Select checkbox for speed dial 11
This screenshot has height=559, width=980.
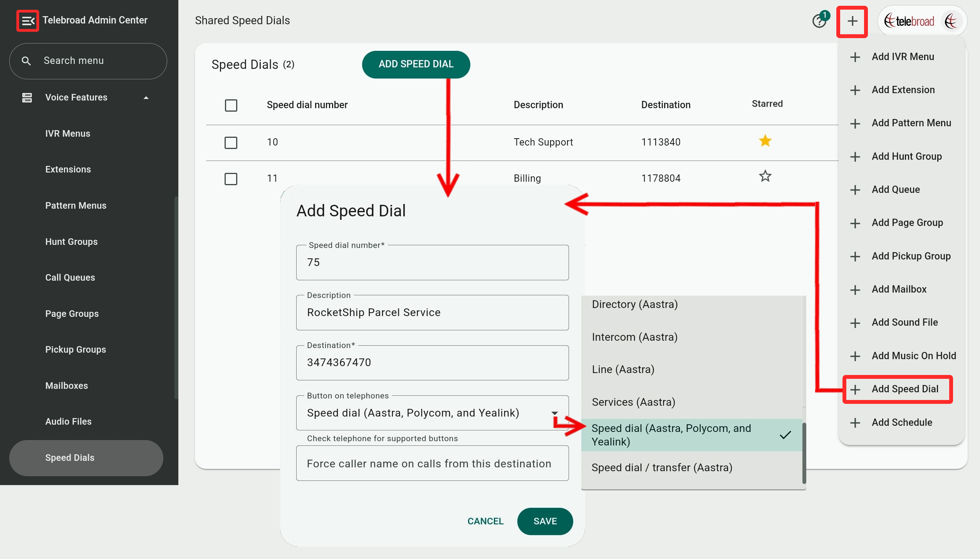pos(231,179)
